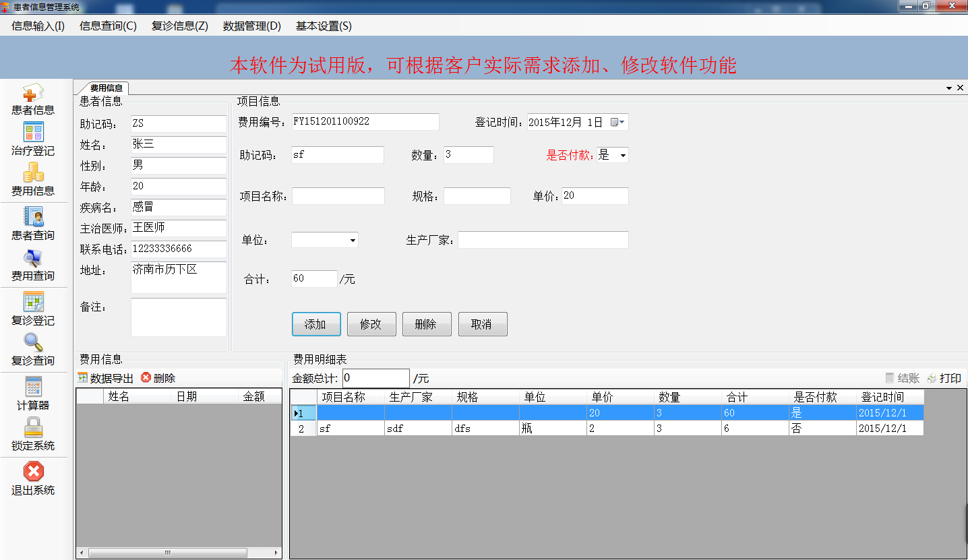Open the 信息输入(I) menu
Viewport: 968px width, 560px height.
tap(38, 26)
